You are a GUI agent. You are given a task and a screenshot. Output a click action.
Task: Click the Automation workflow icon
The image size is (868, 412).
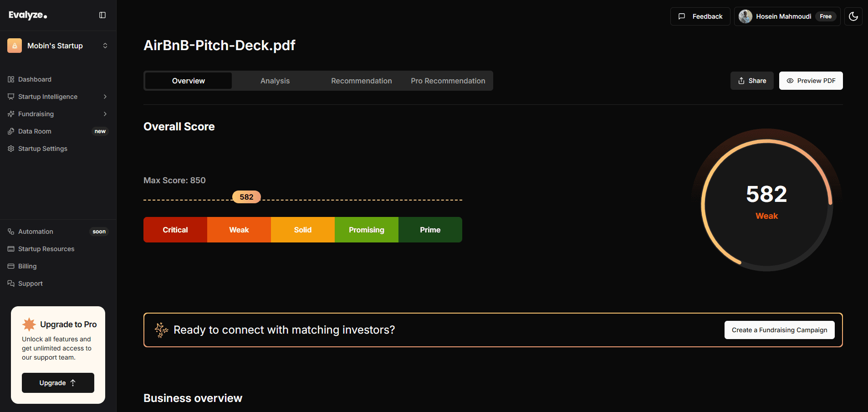coord(11,232)
